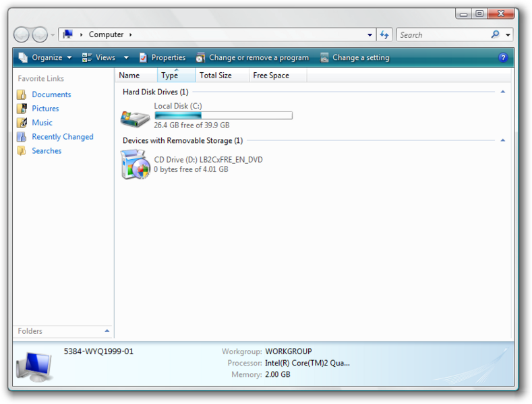Open the Views dropdown arrow
The height and width of the screenshot is (404, 532).
tap(126, 58)
